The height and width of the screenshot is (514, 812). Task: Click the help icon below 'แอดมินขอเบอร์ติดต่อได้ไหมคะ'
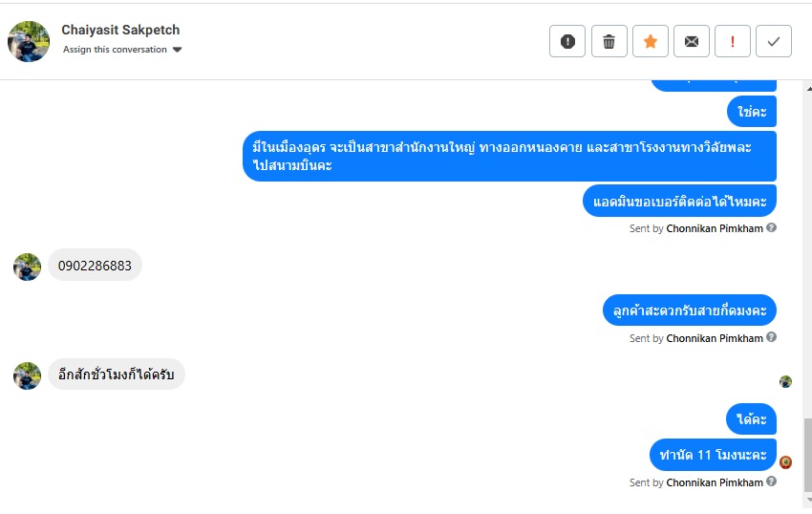click(x=772, y=228)
